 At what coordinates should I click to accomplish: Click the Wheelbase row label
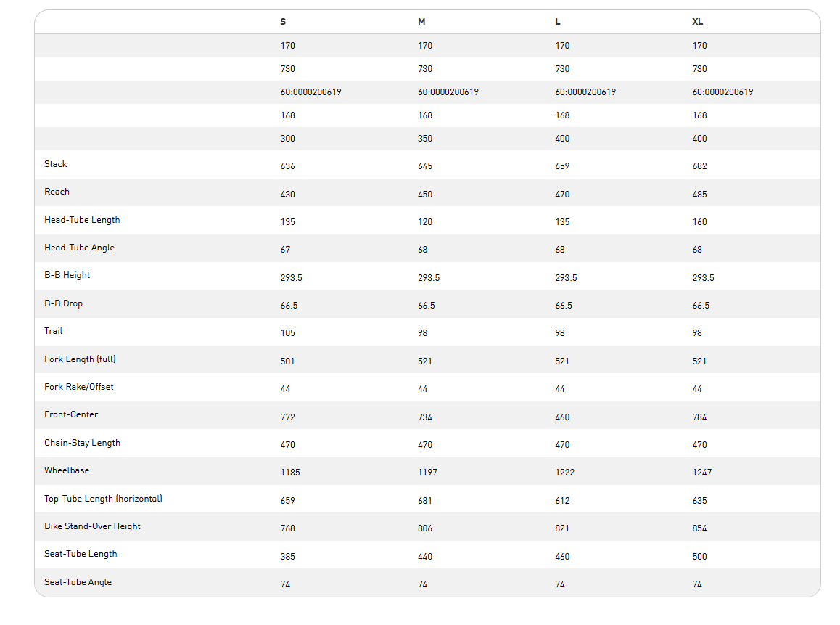tap(67, 470)
